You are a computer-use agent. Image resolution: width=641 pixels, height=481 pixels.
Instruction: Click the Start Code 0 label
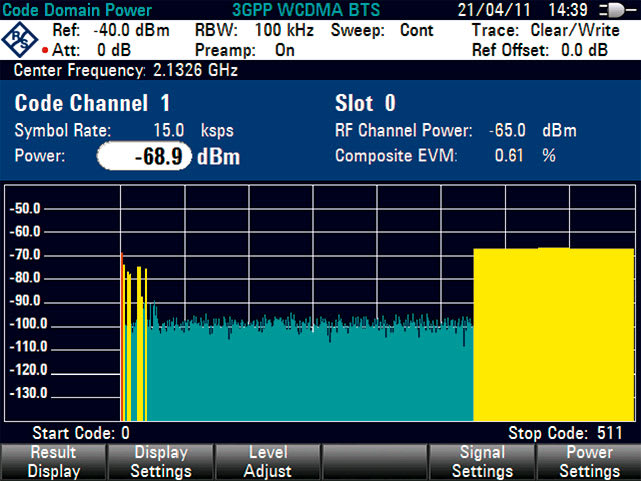pos(81,433)
